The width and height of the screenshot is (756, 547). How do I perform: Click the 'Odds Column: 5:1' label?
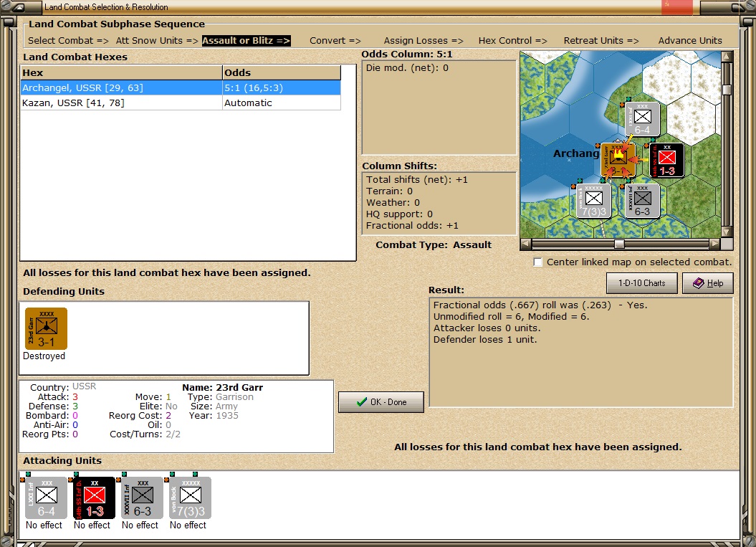pos(407,54)
